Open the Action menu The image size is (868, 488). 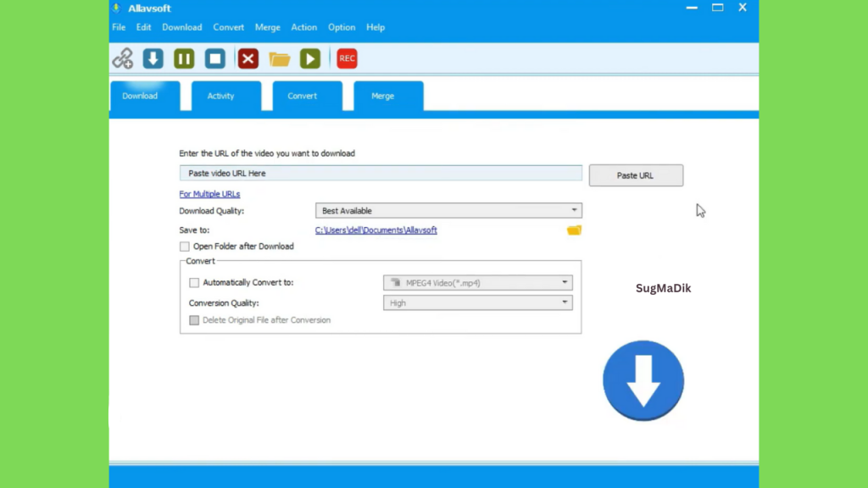pyautogui.click(x=304, y=27)
